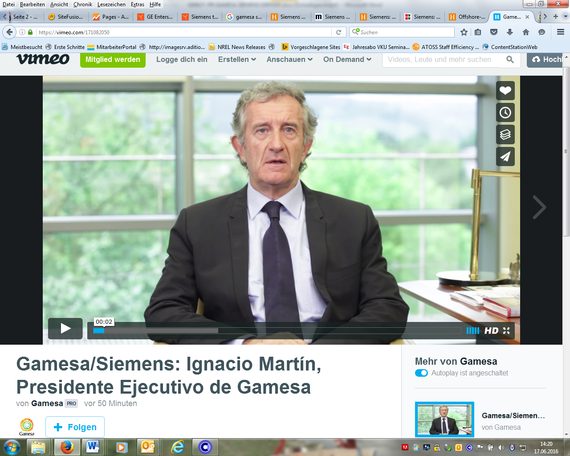This screenshot has width=570, height=456.
Task: Open the list all tabs dropdown
Action: [x=566, y=16]
